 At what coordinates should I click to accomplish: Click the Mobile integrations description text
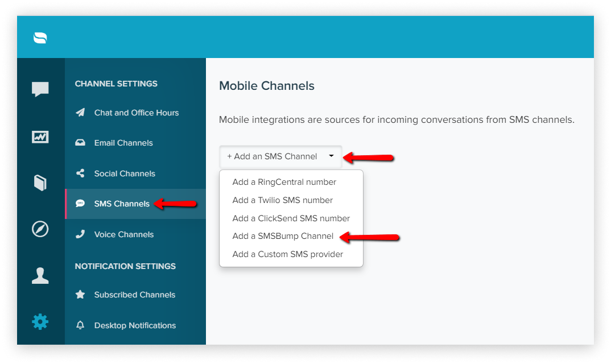coord(397,119)
